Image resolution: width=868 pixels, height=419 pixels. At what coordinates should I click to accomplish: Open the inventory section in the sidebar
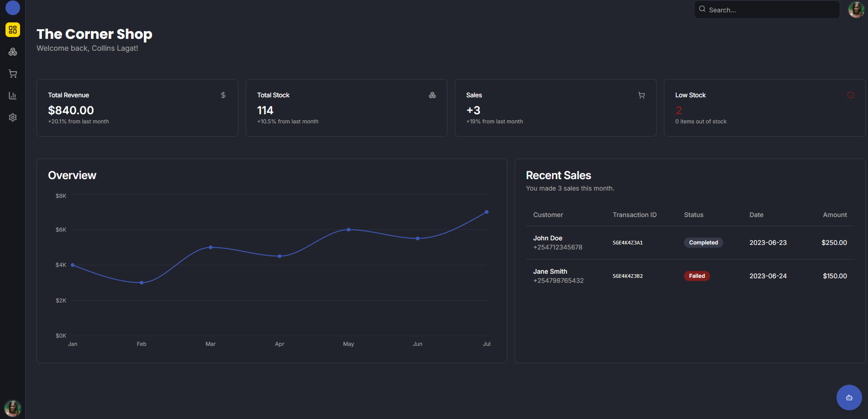(12, 51)
